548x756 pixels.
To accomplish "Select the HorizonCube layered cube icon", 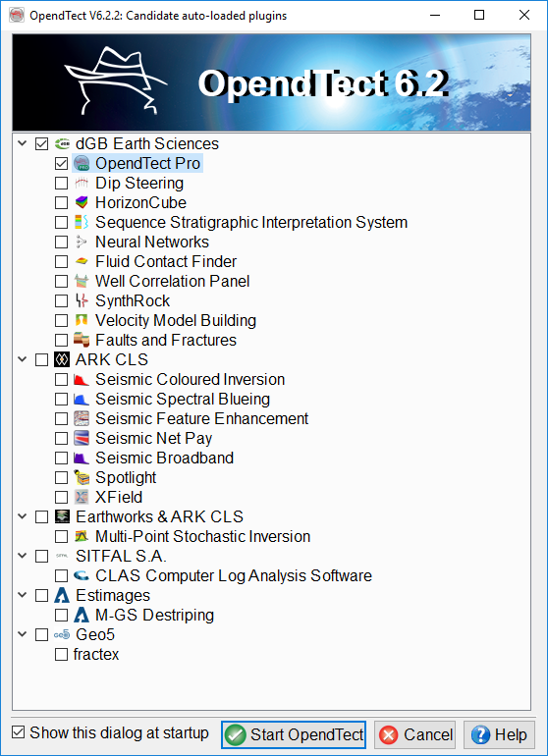I will [x=82, y=202].
